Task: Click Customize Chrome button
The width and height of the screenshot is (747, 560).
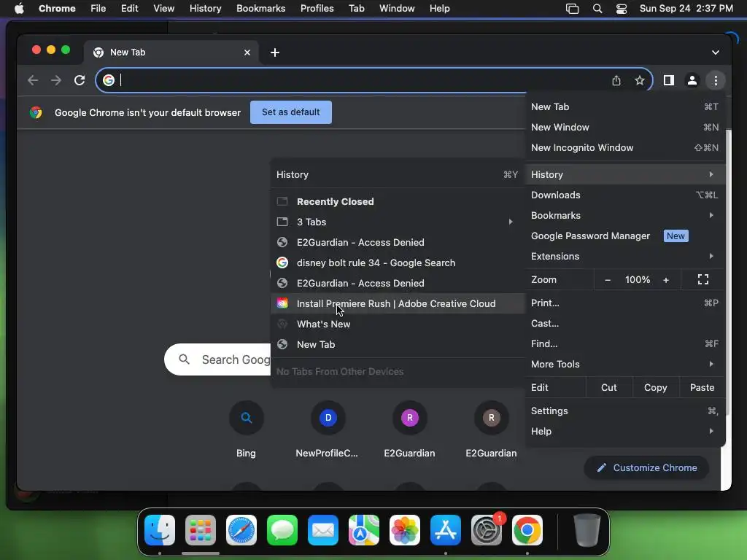Action: (x=646, y=467)
